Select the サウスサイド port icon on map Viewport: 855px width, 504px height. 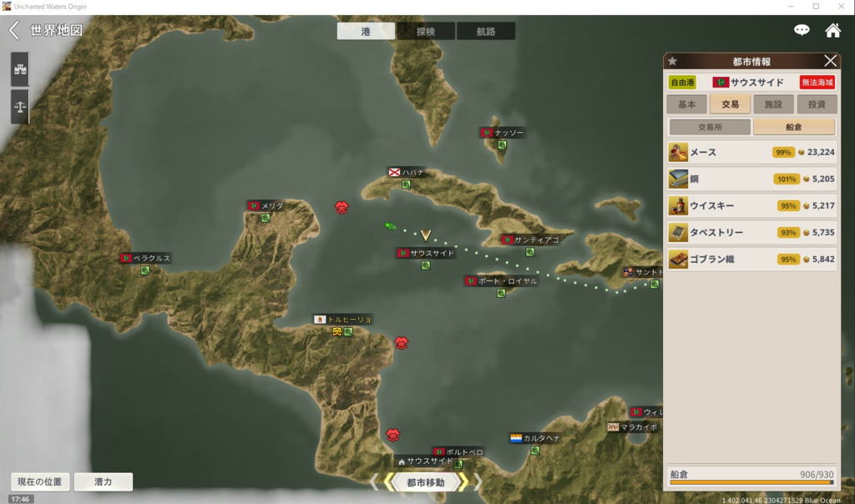(426, 265)
